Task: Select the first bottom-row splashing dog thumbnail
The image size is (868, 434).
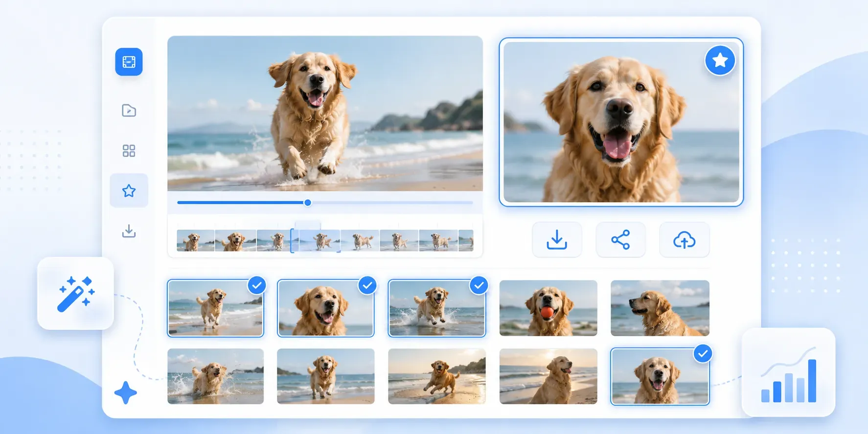Action: [216, 376]
